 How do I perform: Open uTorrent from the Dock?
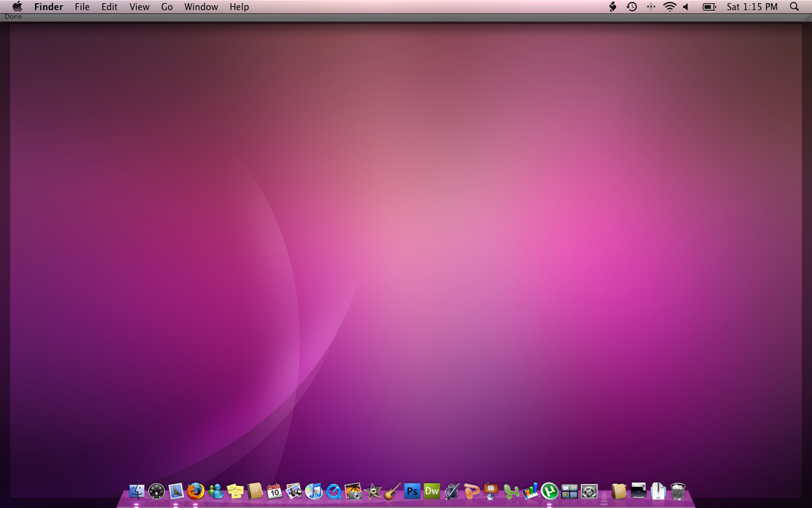(x=549, y=491)
